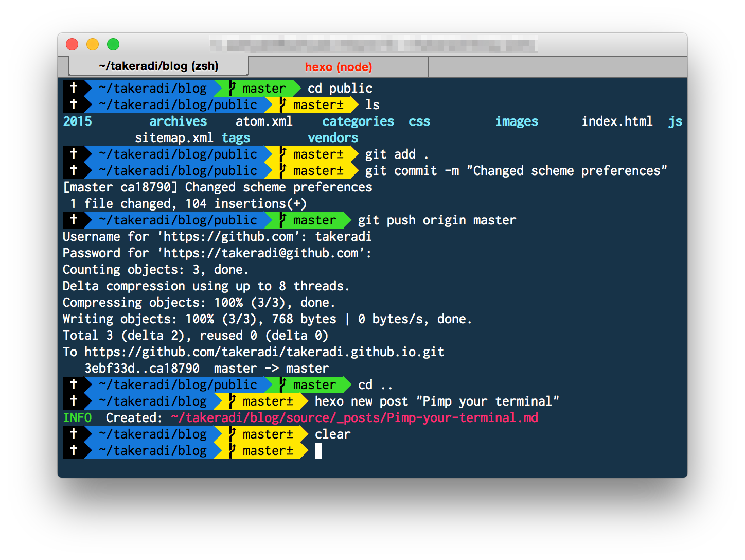Click the 'sitemap.xml' file name
Viewport: 745px width, 560px height.
[x=174, y=138]
